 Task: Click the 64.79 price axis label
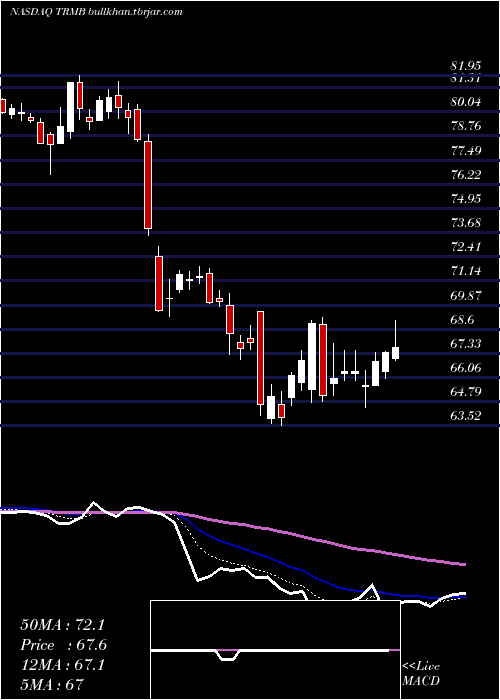coord(466,392)
